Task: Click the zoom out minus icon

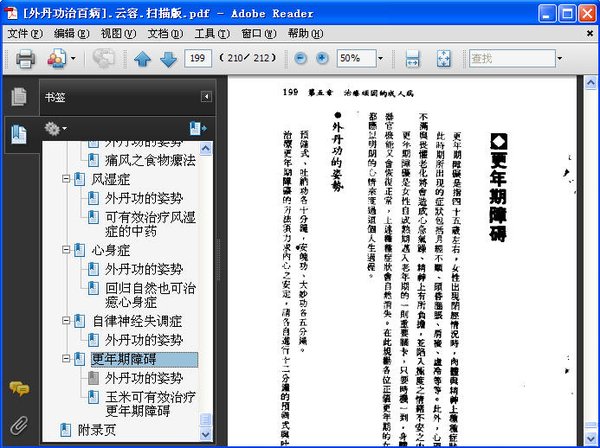Action: [300, 59]
